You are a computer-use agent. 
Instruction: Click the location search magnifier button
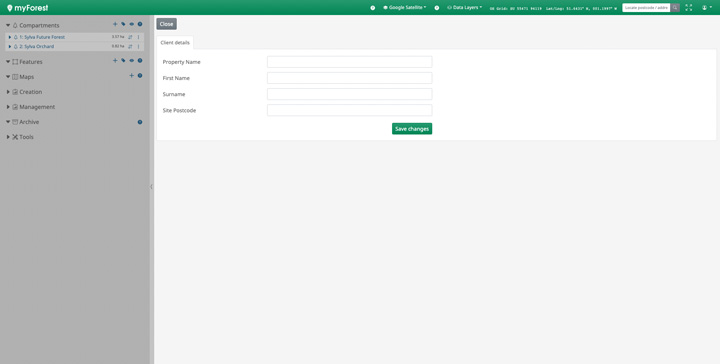[x=675, y=8]
